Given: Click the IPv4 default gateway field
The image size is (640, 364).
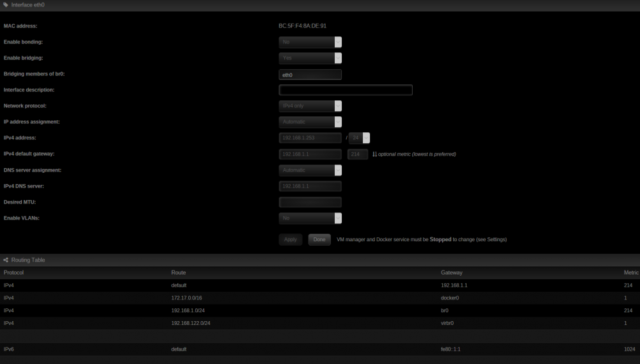Looking at the screenshot, I should [310, 154].
